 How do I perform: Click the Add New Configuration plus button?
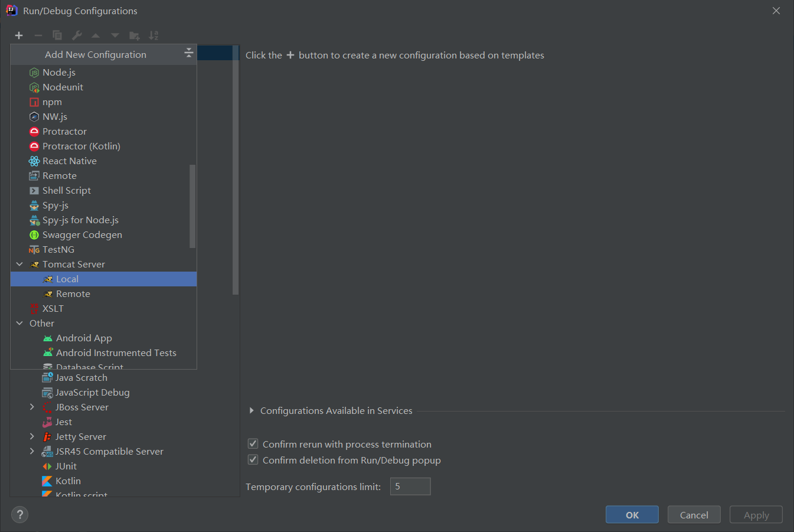coord(19,35)
